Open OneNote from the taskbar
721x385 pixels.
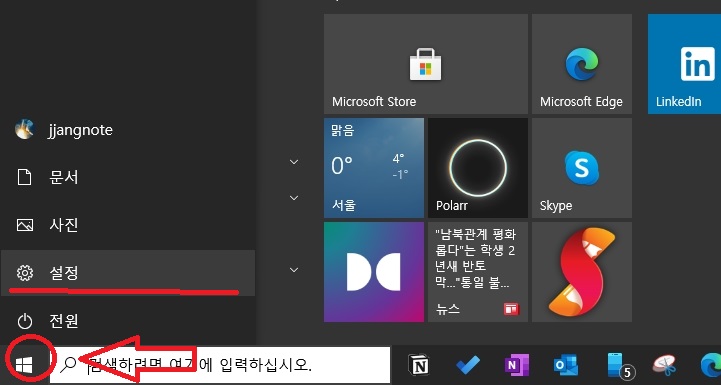516,365
